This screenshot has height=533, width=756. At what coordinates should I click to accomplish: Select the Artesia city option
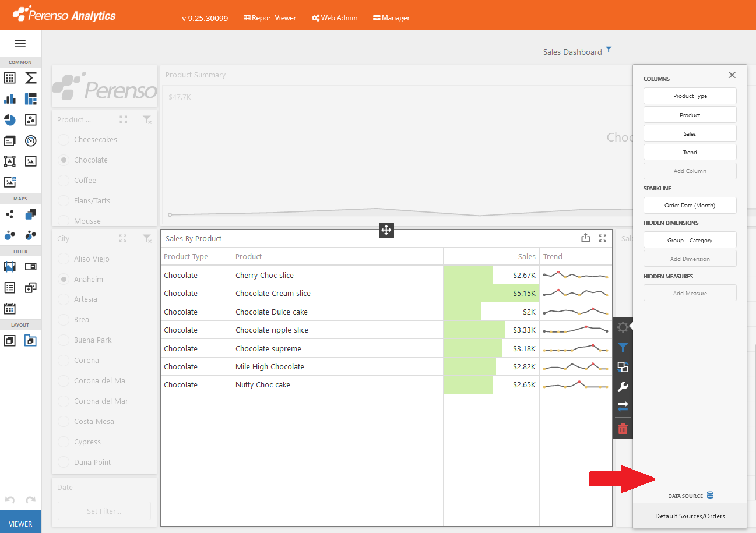(64, 299)
